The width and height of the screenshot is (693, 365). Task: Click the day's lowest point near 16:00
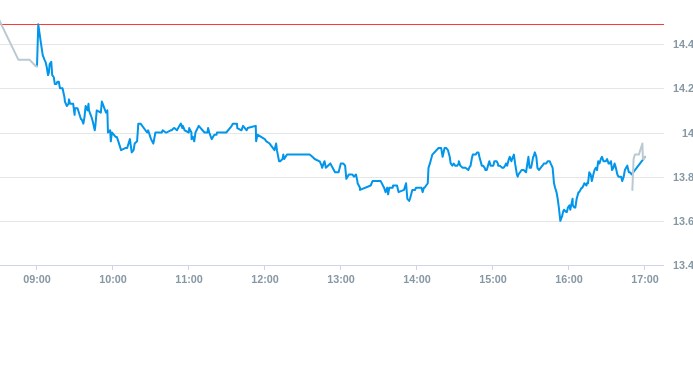point(560,220)
